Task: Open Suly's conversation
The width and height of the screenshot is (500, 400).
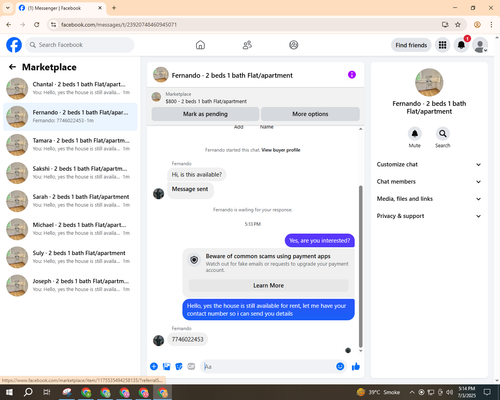Action: 70,257
